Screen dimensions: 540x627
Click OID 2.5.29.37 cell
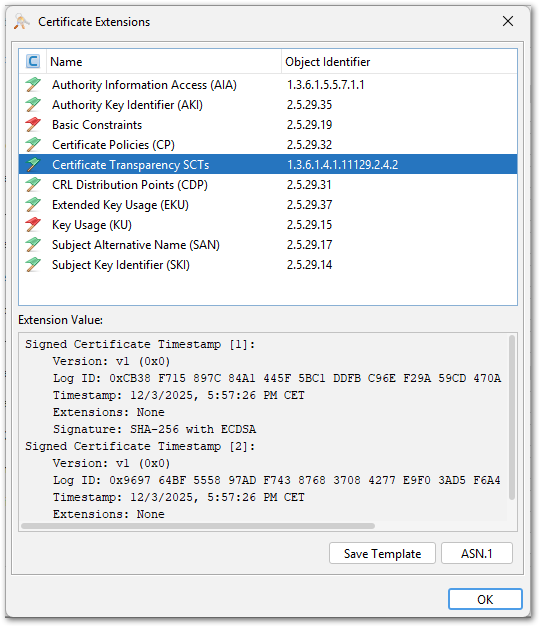[x=309, y=205]
